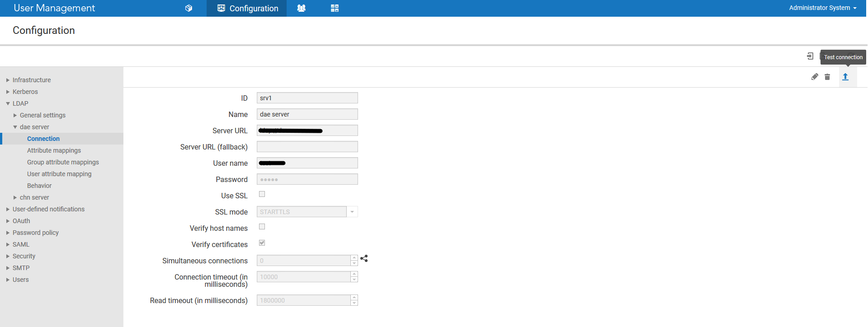Screen dimensions: 868x327
Task: Toggle the Verify certificates checkbox
Action: tap(262, 243)
